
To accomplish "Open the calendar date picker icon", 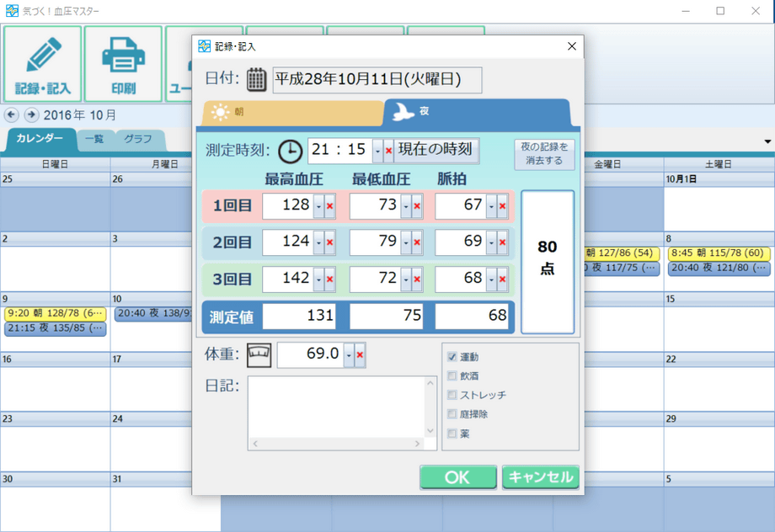I will [257, 80].
